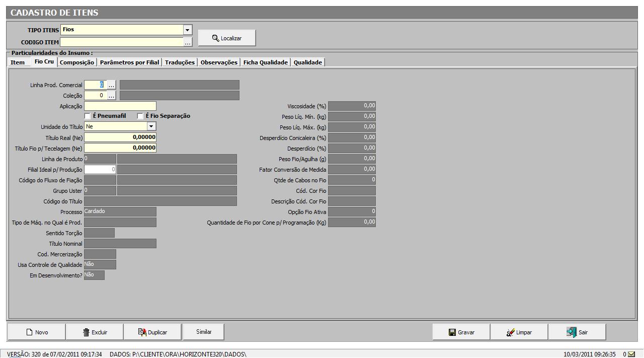Click the Localizar magnifier search button
Image resolution: width=644 pixels, height=358 pixels.
pos(227,38)
